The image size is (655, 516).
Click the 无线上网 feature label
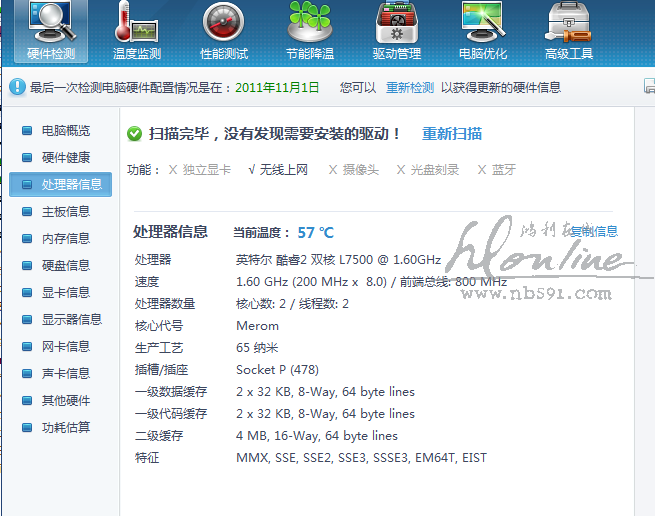[284, 170]
